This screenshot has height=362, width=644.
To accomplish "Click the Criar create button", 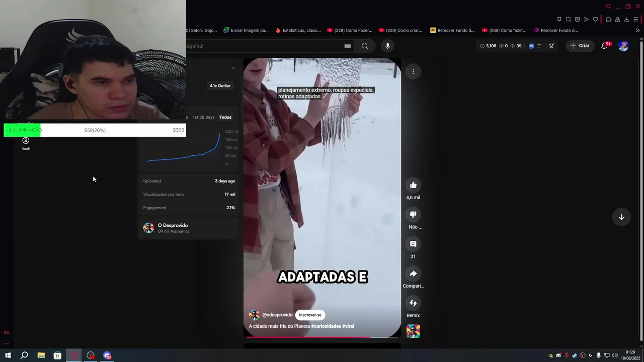I will [579, 46].
